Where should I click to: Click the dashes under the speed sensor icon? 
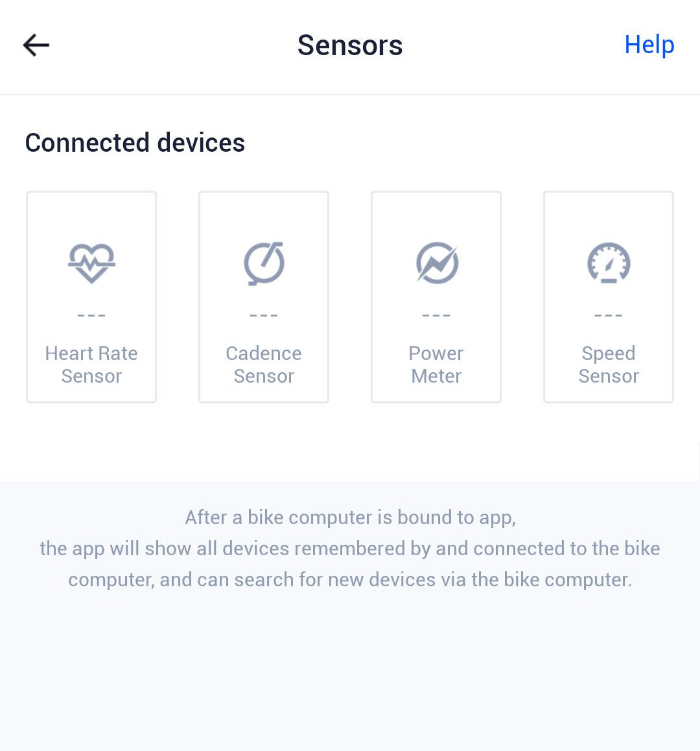609,316
